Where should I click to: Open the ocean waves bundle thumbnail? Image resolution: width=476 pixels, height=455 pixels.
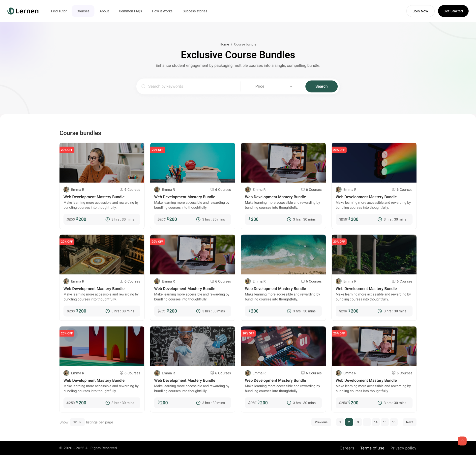(283, 254)
